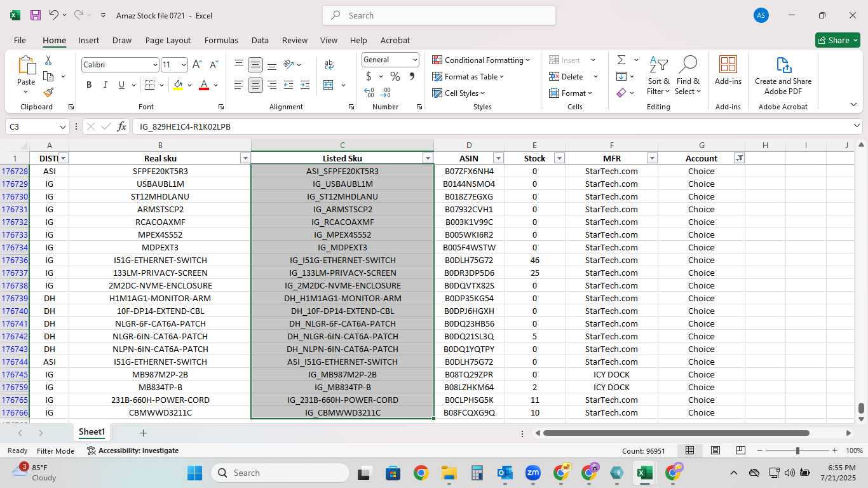Add a new sheet with plus button
The height and width of the screenshot is (488, 868).
pyautogui.click(x=143, y=433)
